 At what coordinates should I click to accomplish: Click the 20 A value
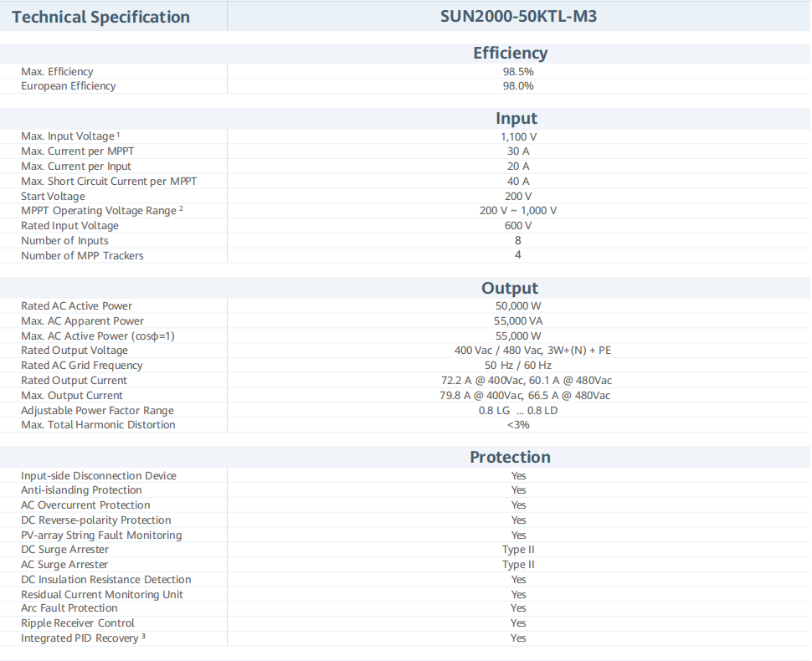click(x=518, y=167)
